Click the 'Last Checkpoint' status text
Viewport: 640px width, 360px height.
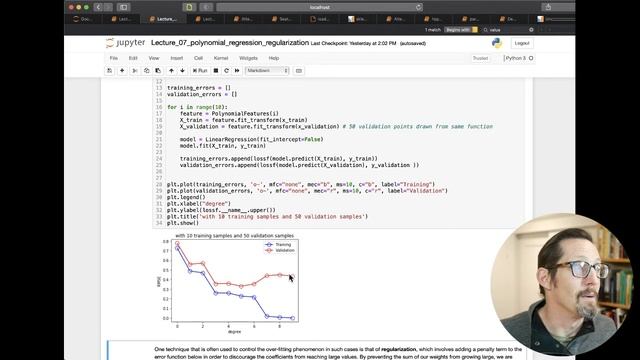(353, 43)
